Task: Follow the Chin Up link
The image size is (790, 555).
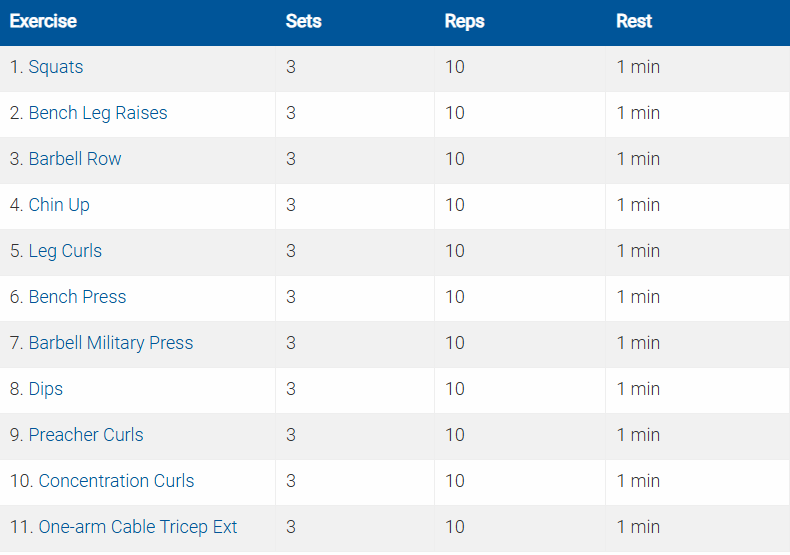Action: pyautogui.click(x=59, y=205)
